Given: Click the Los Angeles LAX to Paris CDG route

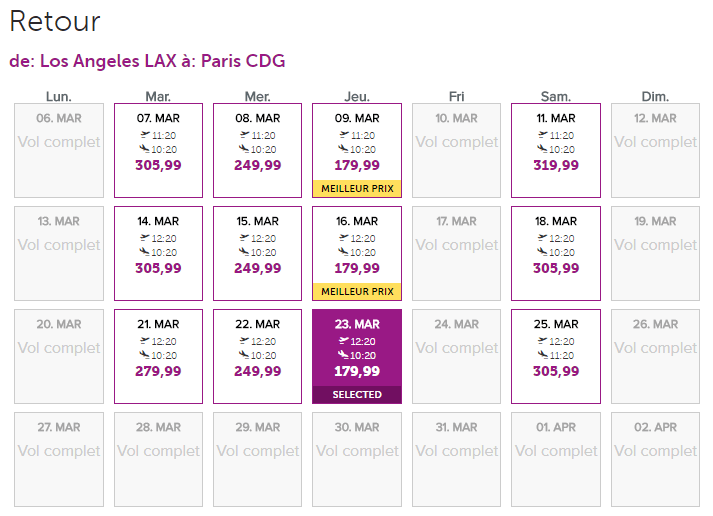Looking at the screenshot, I should pyautogui.click(x=147, y=61).
